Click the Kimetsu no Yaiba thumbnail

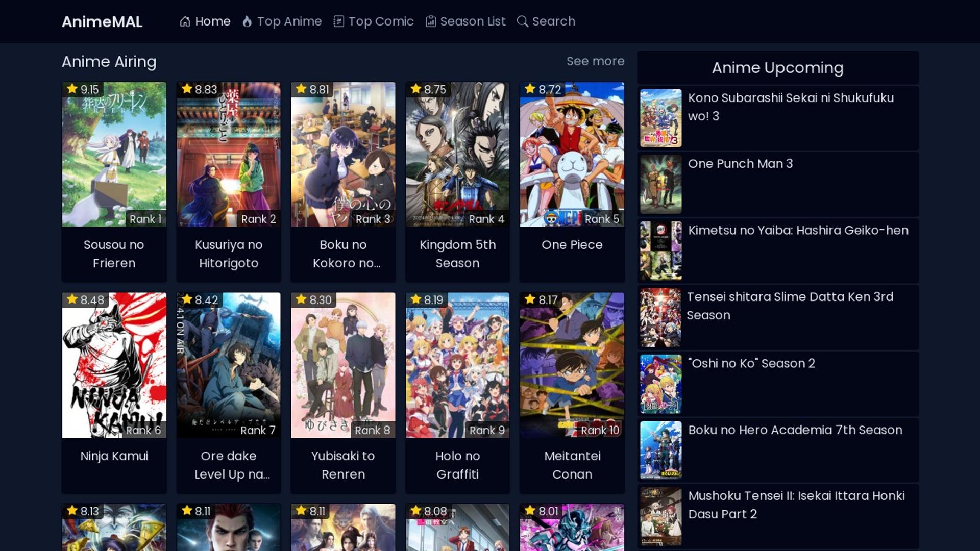(x=660, y=251)
